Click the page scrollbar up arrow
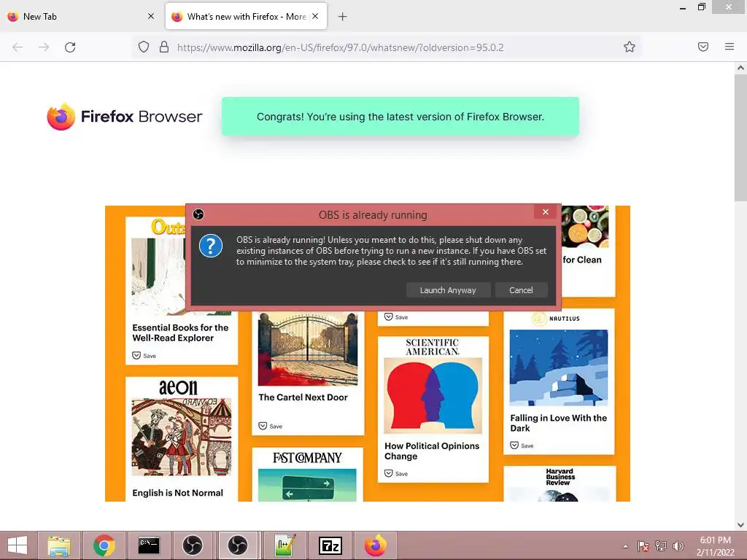The height and width of the screenshot is (560, 747). 740,68
